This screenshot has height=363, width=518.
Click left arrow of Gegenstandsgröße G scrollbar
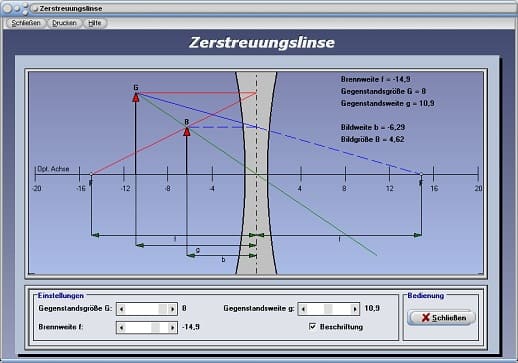tap(122, 309)
